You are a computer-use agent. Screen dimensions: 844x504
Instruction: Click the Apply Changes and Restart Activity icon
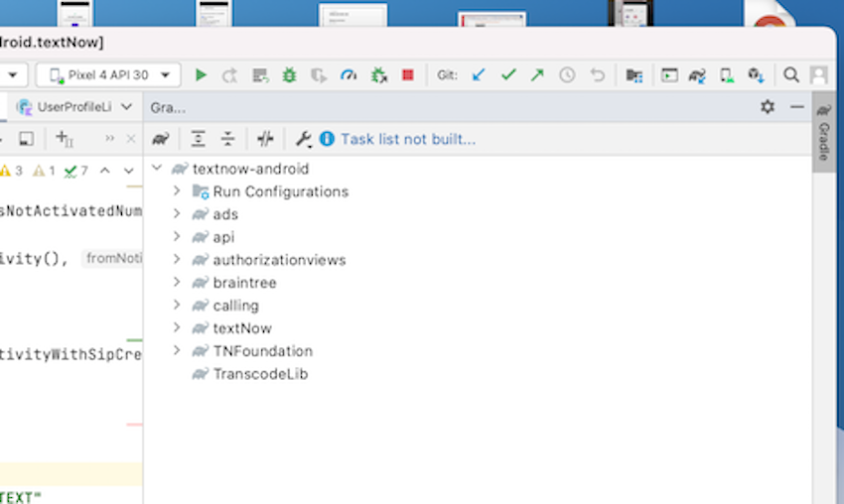[x=229, y=75]
